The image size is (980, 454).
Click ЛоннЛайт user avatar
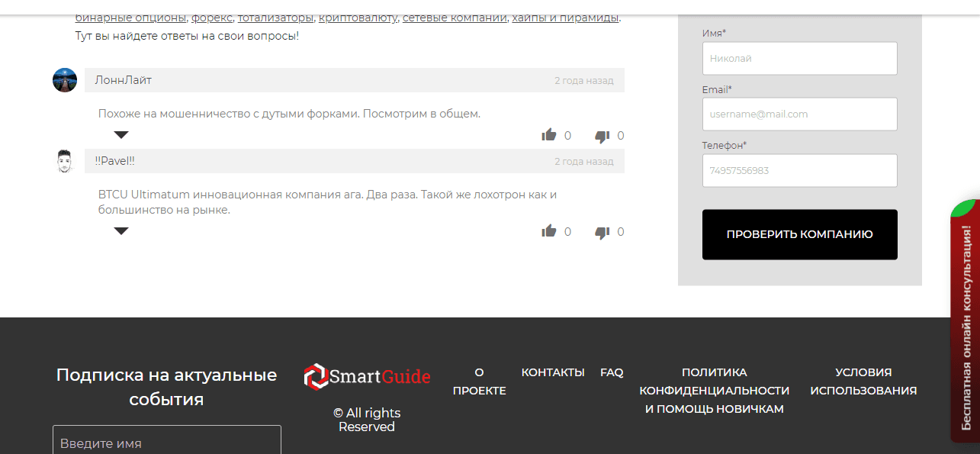tap(65, 80)
